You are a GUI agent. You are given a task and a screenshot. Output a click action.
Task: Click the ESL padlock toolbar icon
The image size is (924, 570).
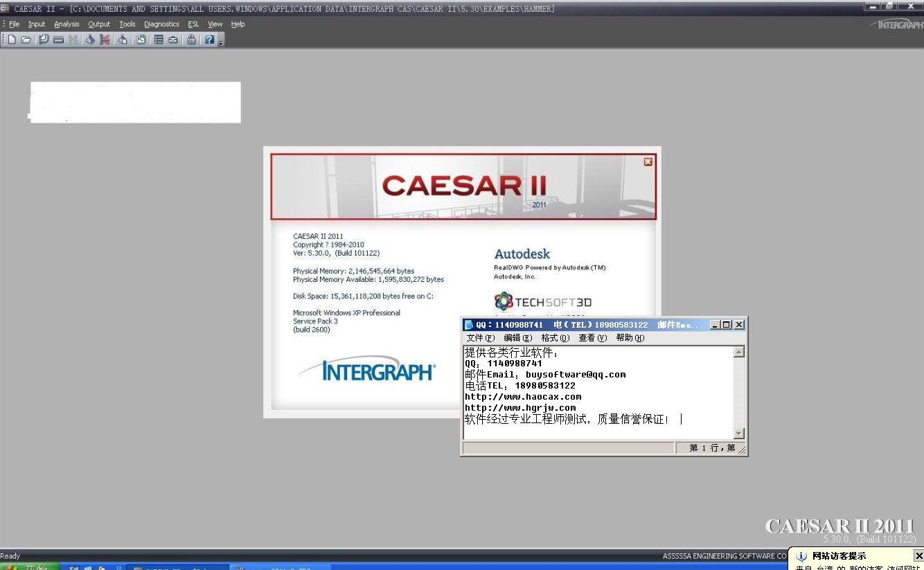[191, 39]
